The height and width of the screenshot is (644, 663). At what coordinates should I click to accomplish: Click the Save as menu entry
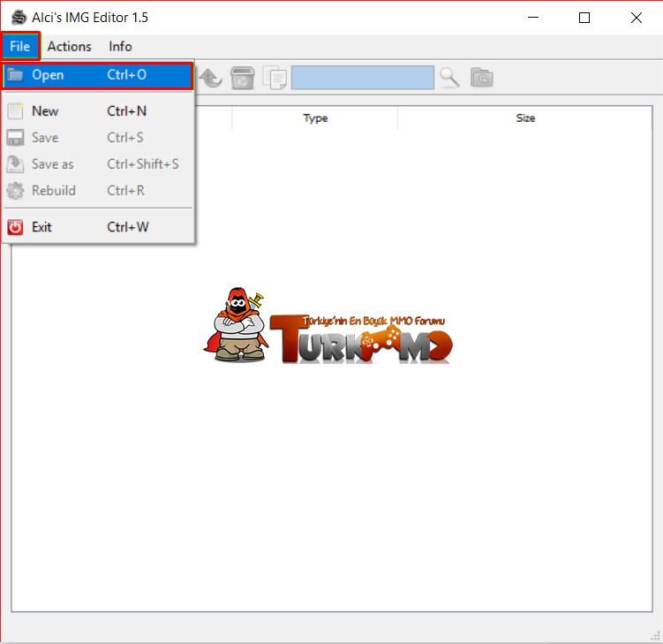[98, 164]
